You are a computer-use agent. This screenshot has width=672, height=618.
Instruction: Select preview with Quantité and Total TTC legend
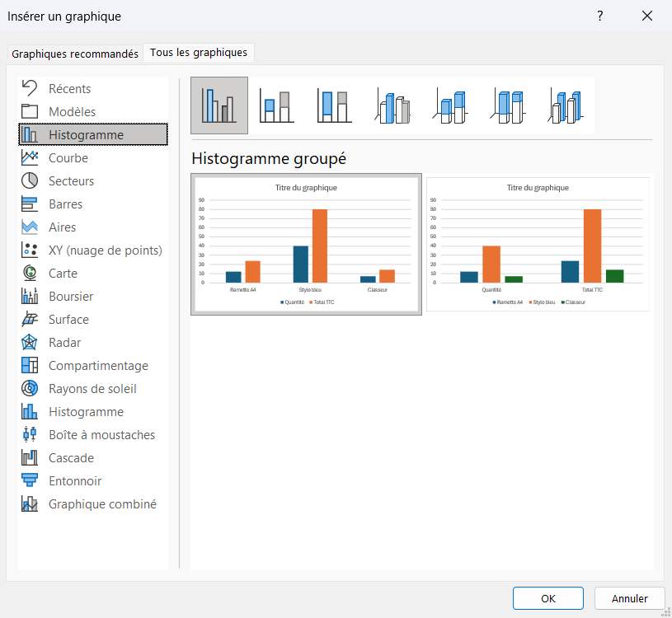(307, 244)
